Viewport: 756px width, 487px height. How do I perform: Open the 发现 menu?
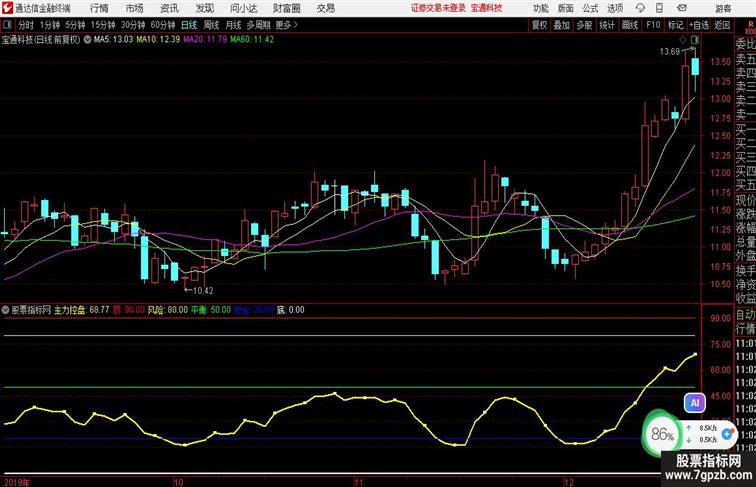pyautogui.click(x=204, y=8)
